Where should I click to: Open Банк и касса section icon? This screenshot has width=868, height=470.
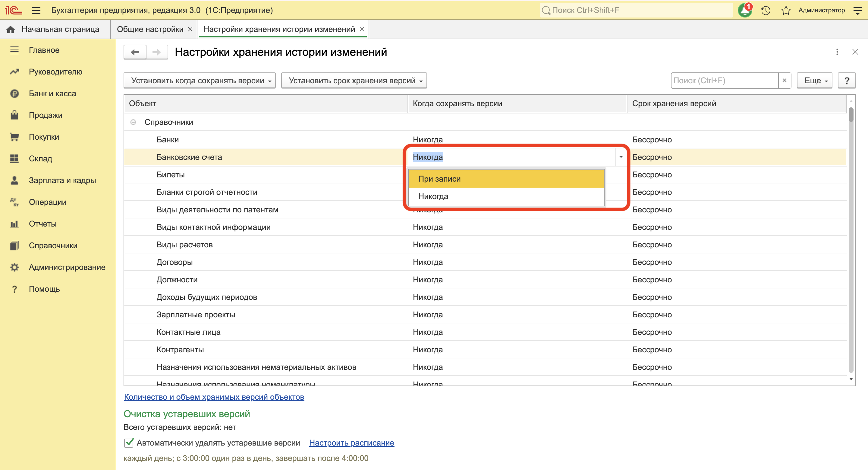(x=14, y=94)
